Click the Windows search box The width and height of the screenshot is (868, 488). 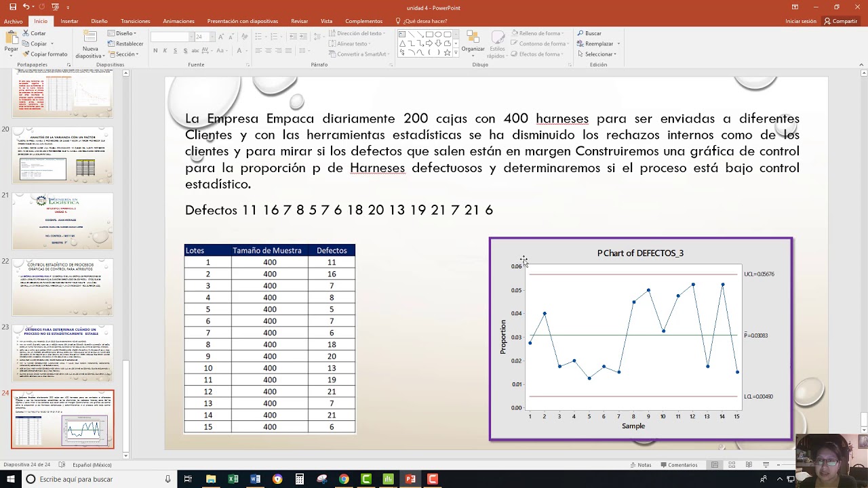pos(98,479)
